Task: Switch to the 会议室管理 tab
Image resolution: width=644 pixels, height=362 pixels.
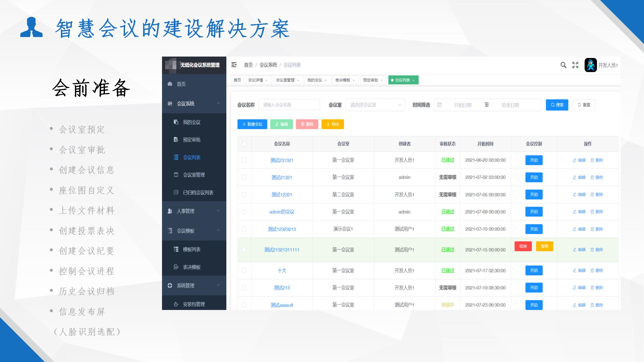Action: (x=285, y=80)
